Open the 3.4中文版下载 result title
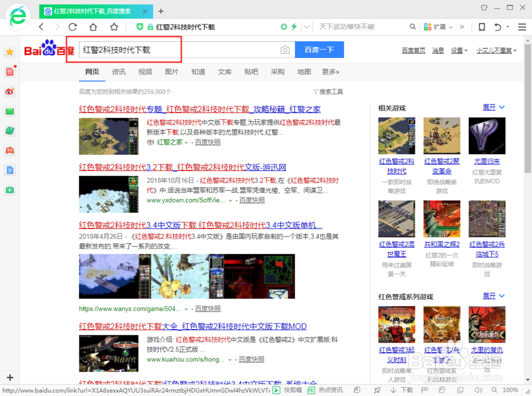Screen dimensions: 532x396 201,225
